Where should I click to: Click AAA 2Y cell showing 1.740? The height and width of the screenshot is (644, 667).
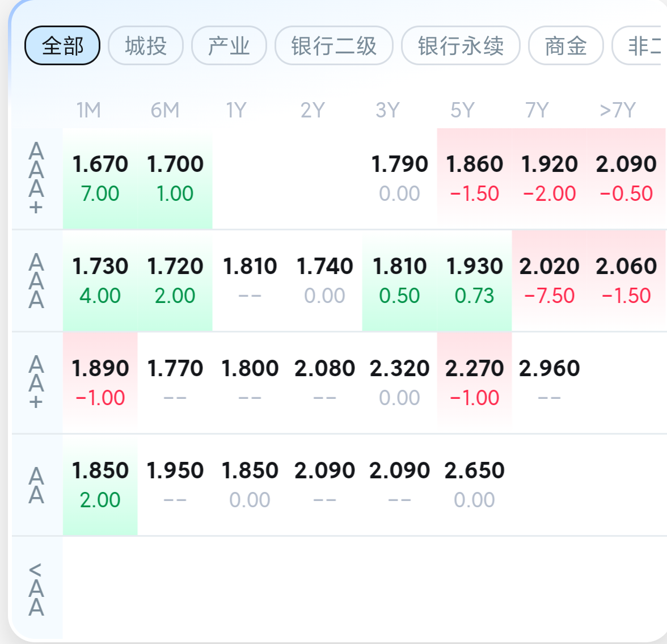pyautogui.click(x=324, y=280)
